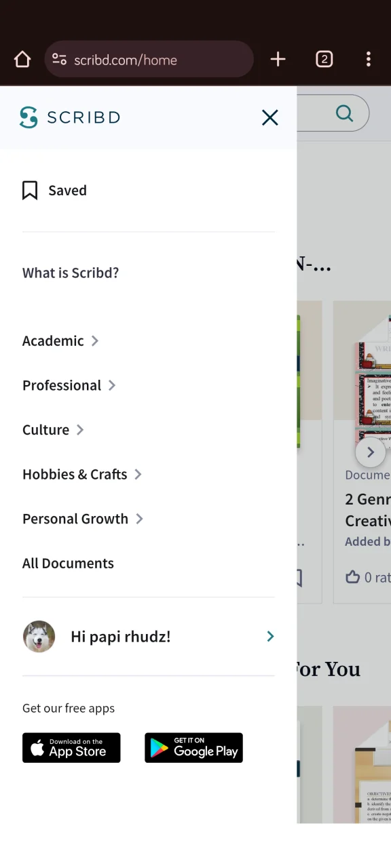This screenshot has width=391, height=868.
Task: Expand the Professional category
Action: coord(69,385)
